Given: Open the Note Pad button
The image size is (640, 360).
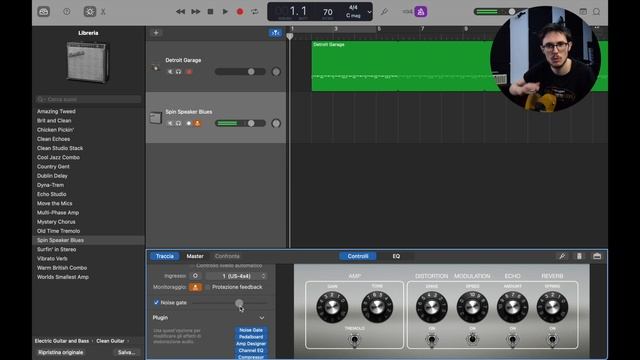Looking at the screenshot, I should click(583, 12).
